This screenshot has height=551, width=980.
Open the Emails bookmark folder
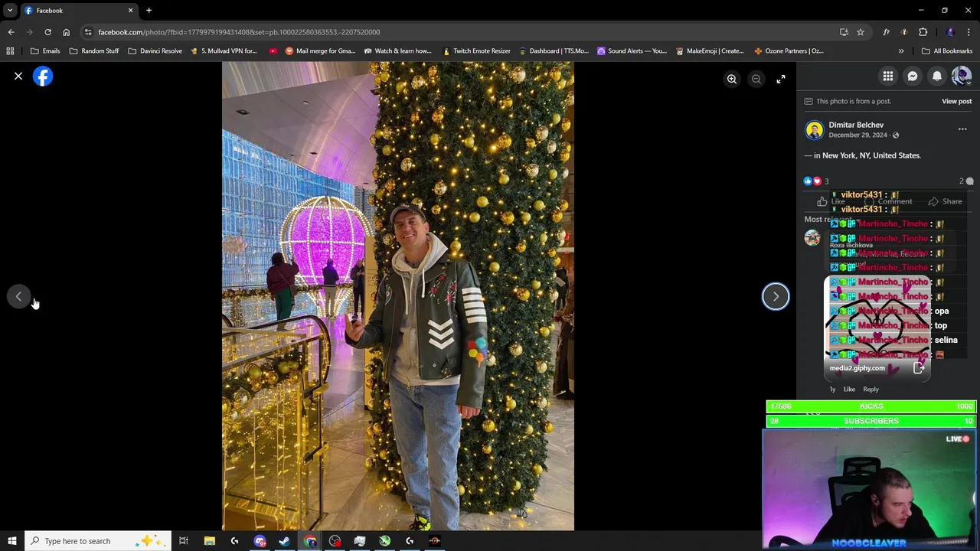tap(45, 51)
